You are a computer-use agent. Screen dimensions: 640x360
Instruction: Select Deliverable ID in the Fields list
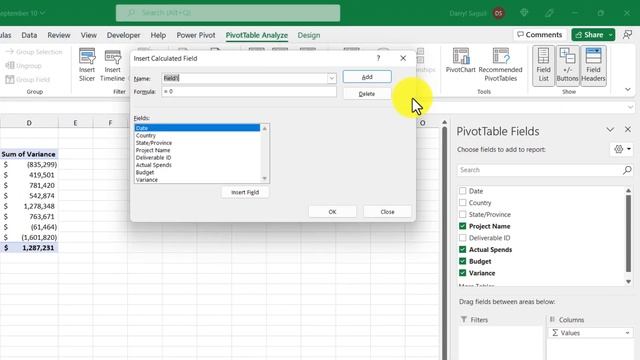pos(197,158)
